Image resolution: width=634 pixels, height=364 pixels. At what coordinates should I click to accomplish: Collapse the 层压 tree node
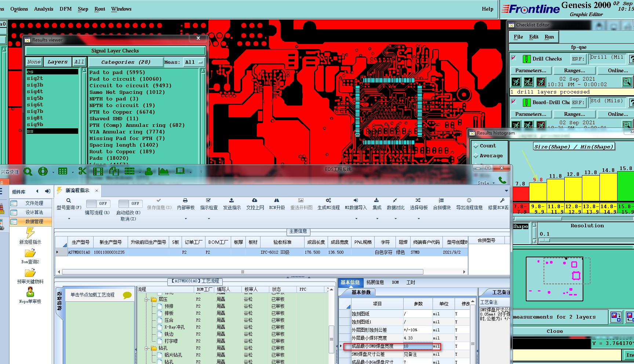tap(146, 299)
